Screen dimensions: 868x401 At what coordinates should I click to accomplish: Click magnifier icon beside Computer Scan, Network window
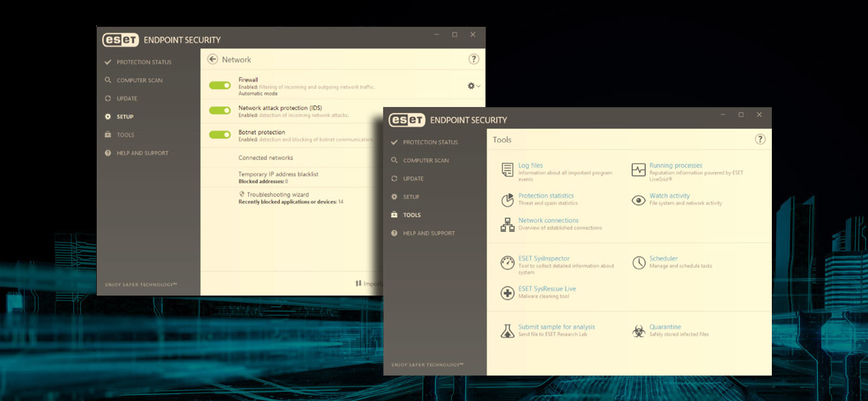click(x=108, y=80)
